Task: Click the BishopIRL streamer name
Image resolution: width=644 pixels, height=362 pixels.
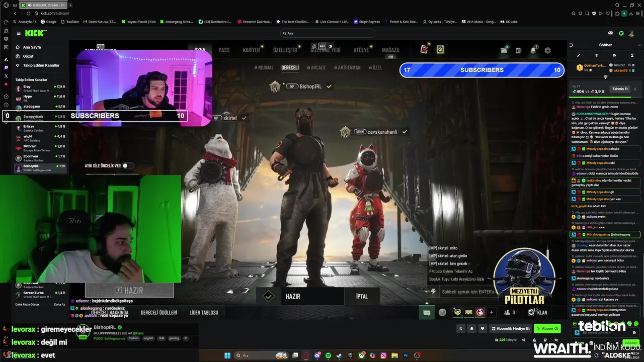Action: (105, 327)
